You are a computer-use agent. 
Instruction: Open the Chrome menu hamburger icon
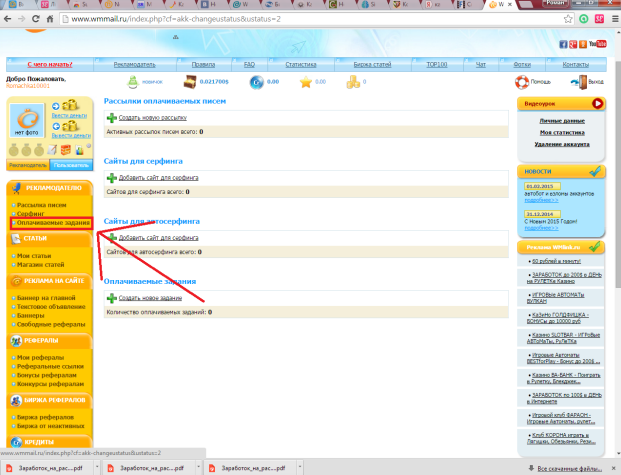615,19
